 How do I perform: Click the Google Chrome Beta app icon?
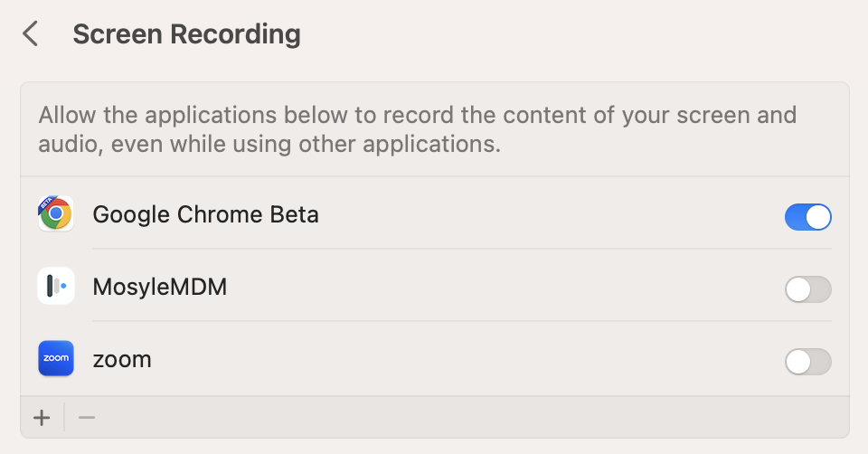(x=56, y=214)
